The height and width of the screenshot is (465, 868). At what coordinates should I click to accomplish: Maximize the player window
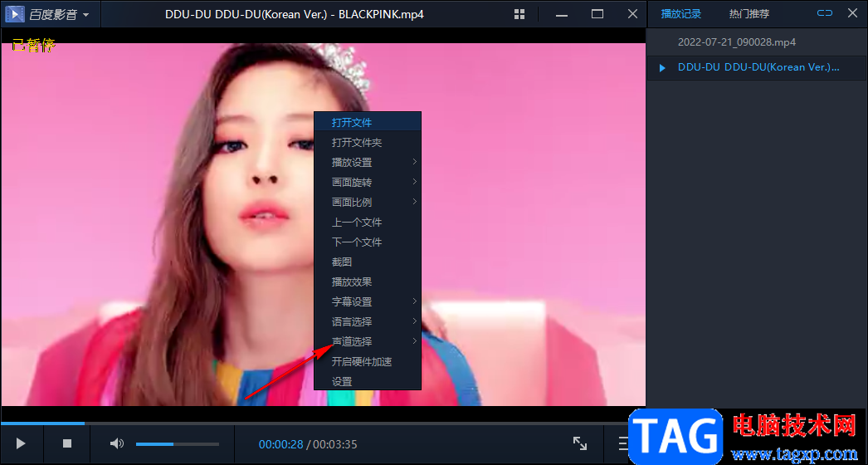(597, 14)
